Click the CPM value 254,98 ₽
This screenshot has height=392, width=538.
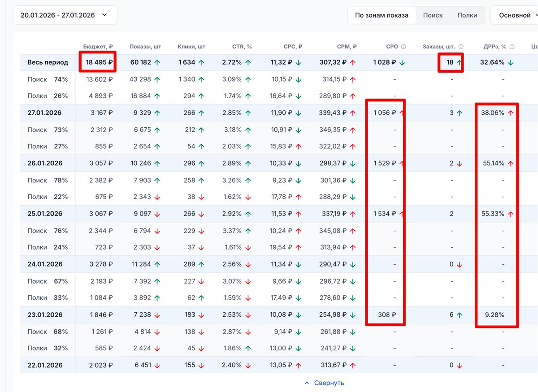(x=333, y=315)
